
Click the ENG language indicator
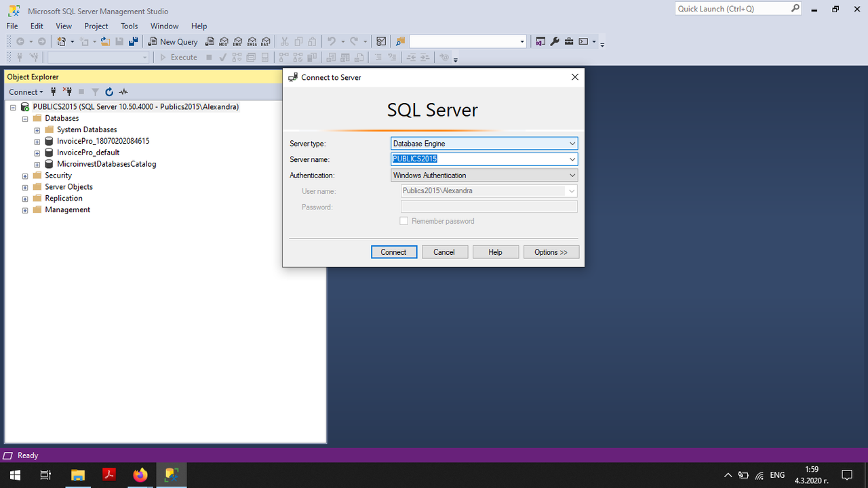click(x=777, y=475)
